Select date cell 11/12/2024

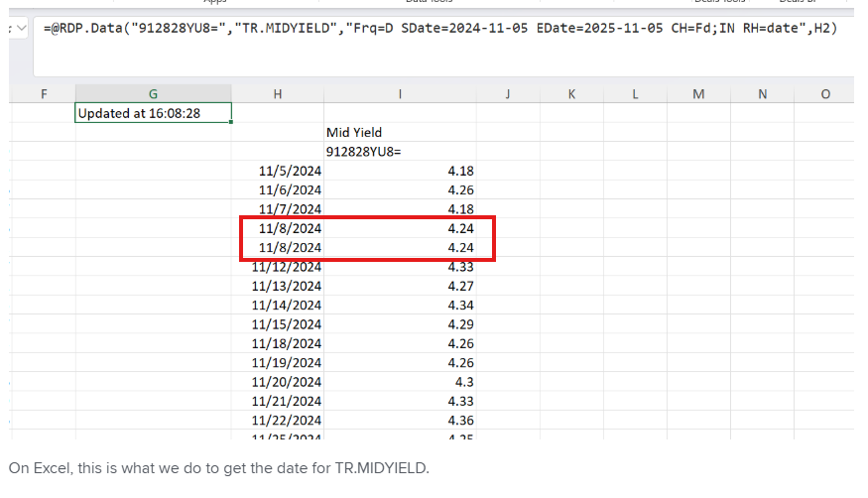pos(278,267)
